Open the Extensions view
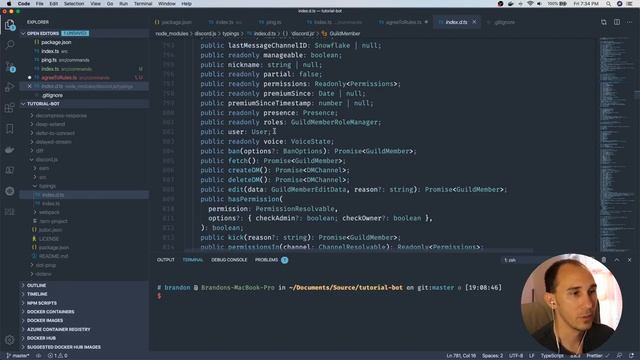The height and width of the screenshot is (360, 640). 10,108
